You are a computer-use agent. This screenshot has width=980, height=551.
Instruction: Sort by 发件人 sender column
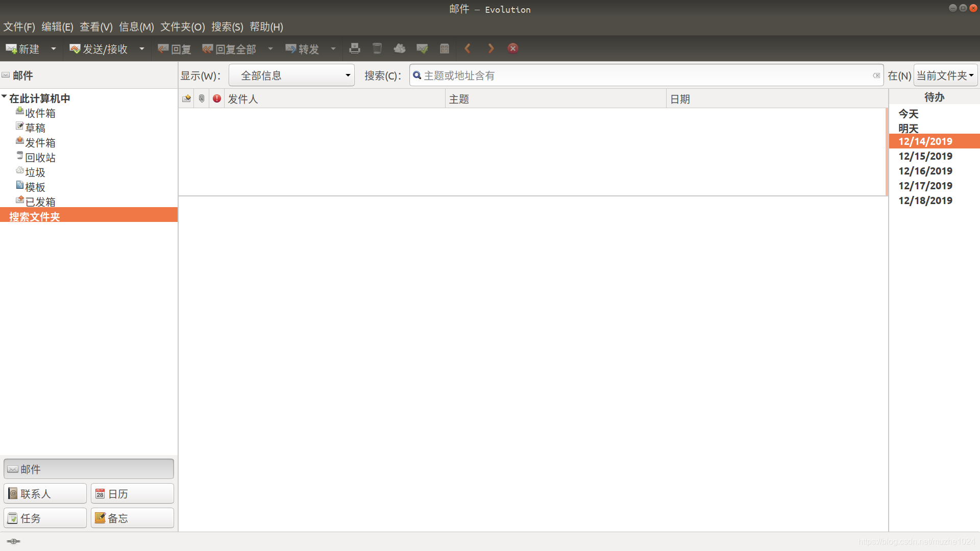coord(335,98)
